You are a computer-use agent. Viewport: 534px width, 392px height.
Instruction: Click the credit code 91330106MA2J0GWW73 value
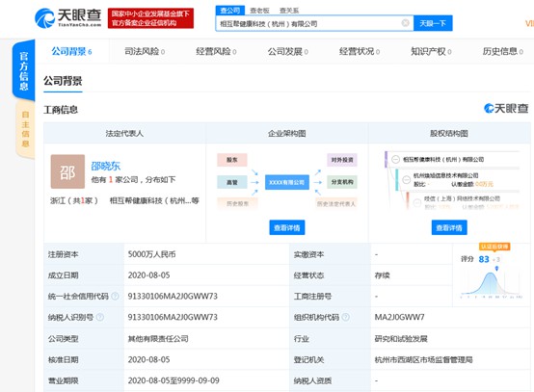[x=173, y=296]
